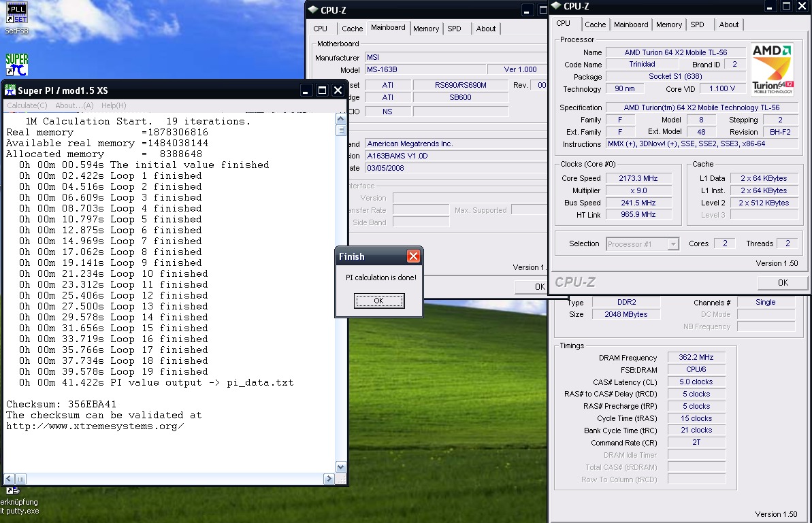812x523 pixels.
Task: Click the Loop 19 finished line
Action: (x=114, y=371)
